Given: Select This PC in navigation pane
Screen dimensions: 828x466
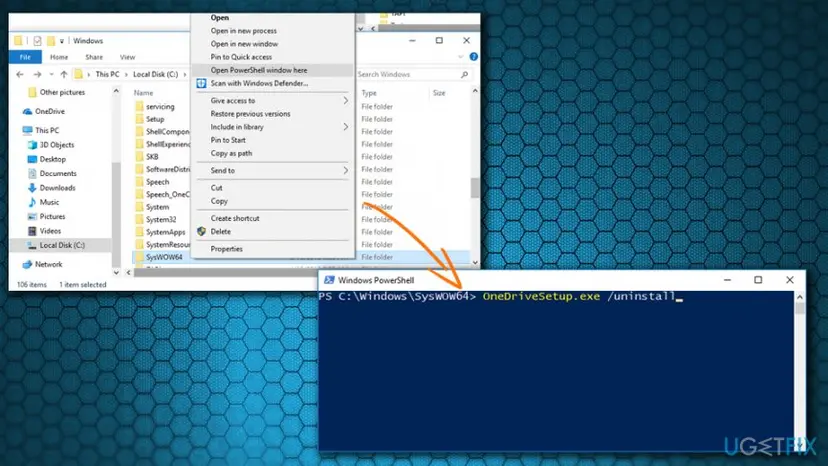Looking at the screenshot, I should pyautogui.click(x=47, y=131).
